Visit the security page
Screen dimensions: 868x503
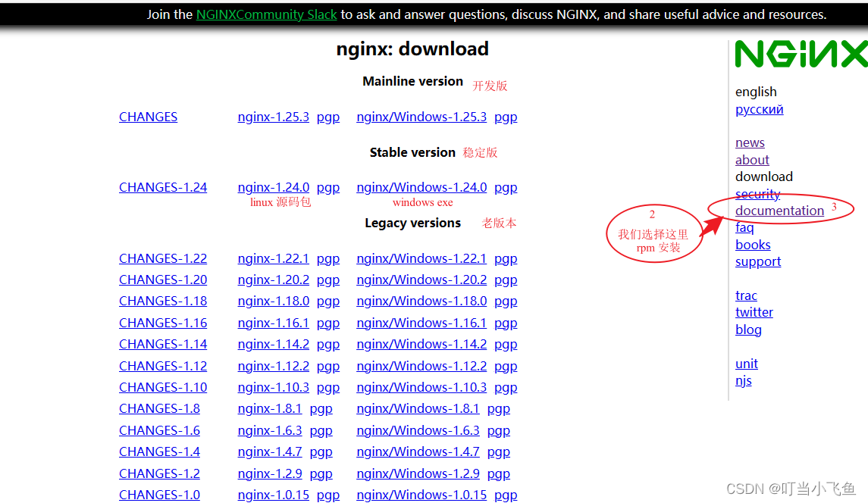(x=757, y=194)
